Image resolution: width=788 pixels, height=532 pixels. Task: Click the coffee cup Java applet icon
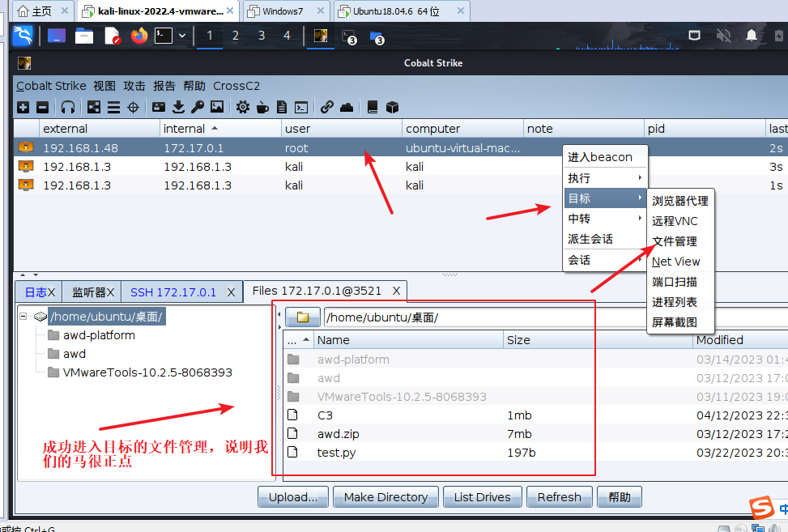(262, 107)
